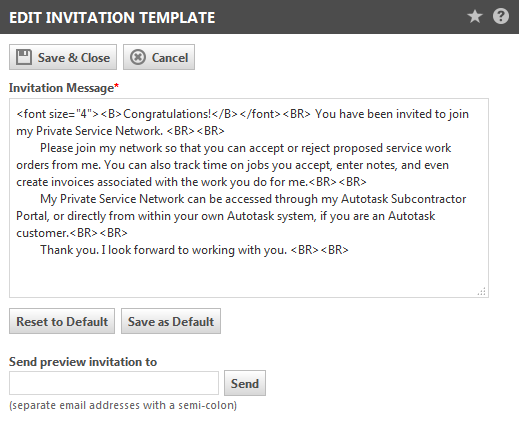Click the Save & Close button label
Viewport: 519px width, 448px height.
point(74,58)
